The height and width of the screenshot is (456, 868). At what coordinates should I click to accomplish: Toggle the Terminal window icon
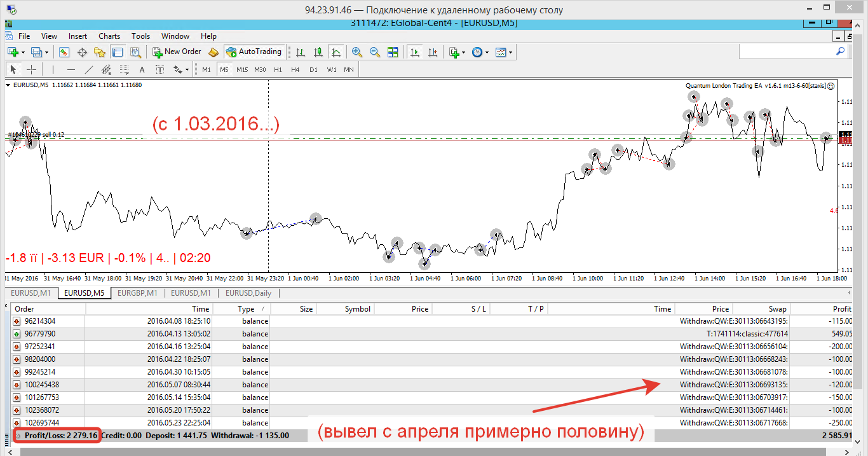click(x=119, y=52)
